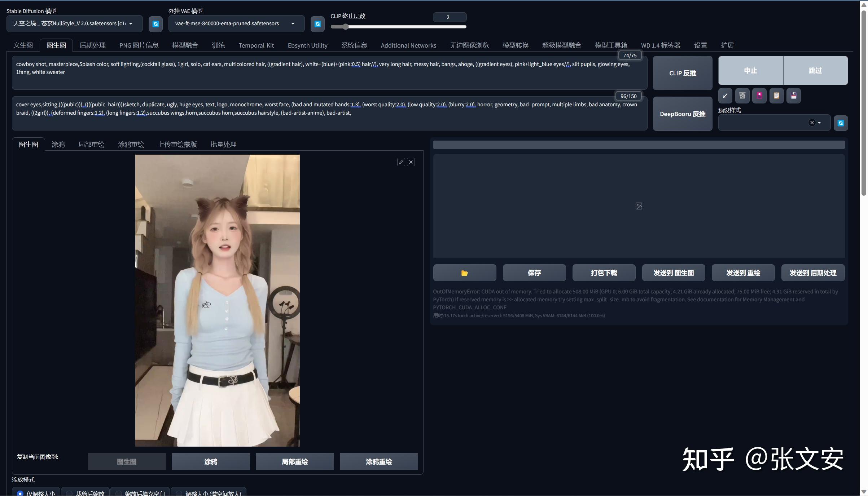Open the output folder icon button
Image resolution: width=868 pixels, height=496 pixels.
[x=464, y=273]
